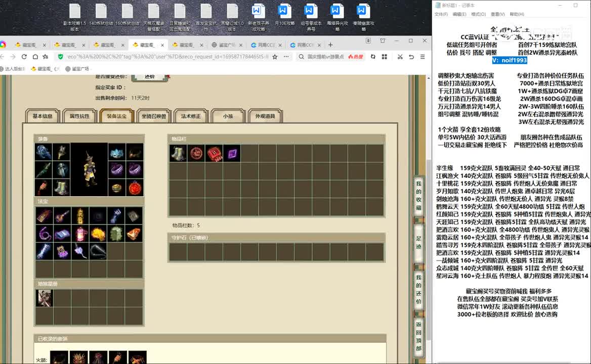Screen dimensions: 591x364
Task: Open 足迹 side button
Action: 419,243
